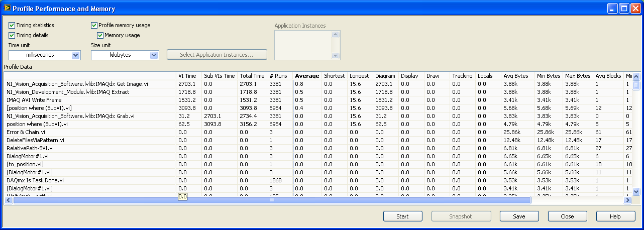Open the Time unit milliseconds dropdown
The height and width of the screenshot is (230, 644).
click(x=75, y=55)
